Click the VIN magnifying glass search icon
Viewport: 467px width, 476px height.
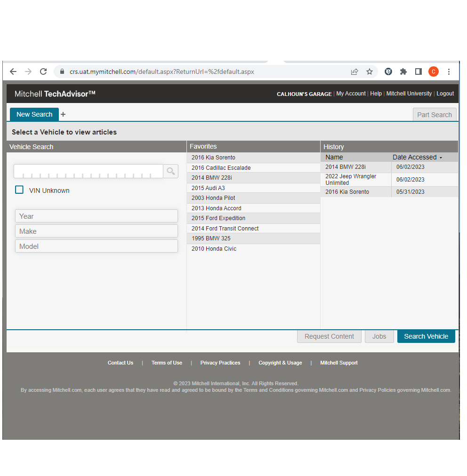[x=171, y=171]
